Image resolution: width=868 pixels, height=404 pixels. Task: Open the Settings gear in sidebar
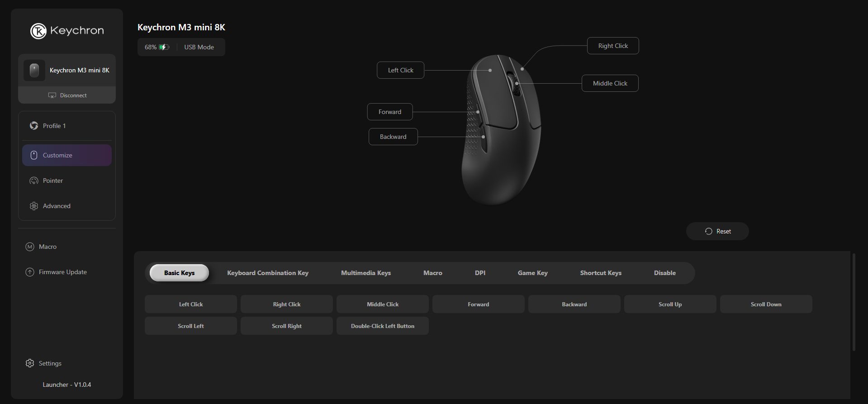[x=30, y=363]
